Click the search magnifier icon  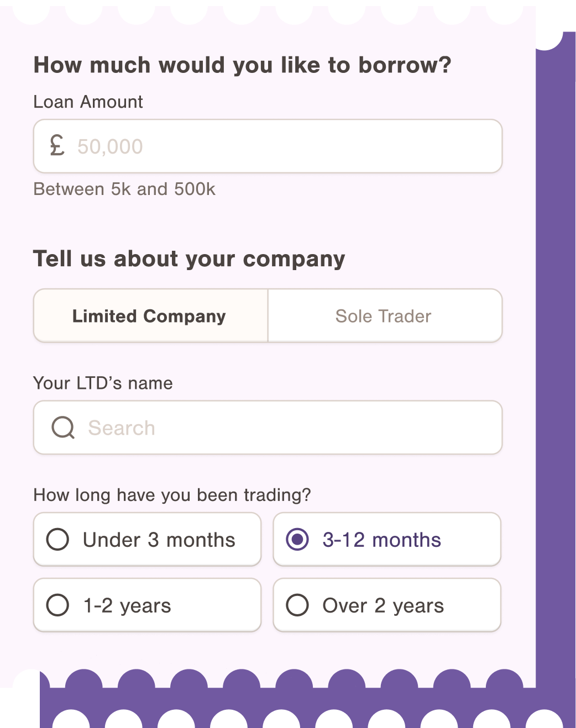[x=63, y=428]
